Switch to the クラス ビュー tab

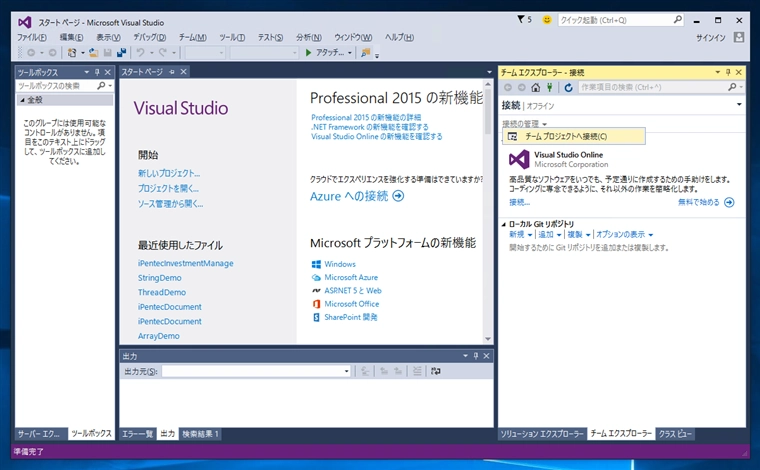(x=675, y=434)
